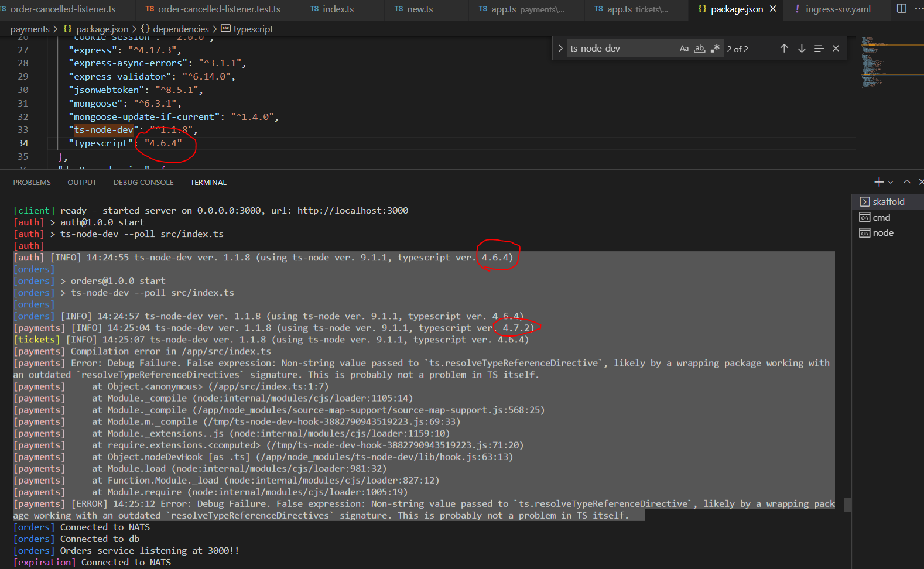The width and height of the screenshot is (924, 569).
Task: Open the PROBLEMS panel tab
Action: click(x=32, y=183)
